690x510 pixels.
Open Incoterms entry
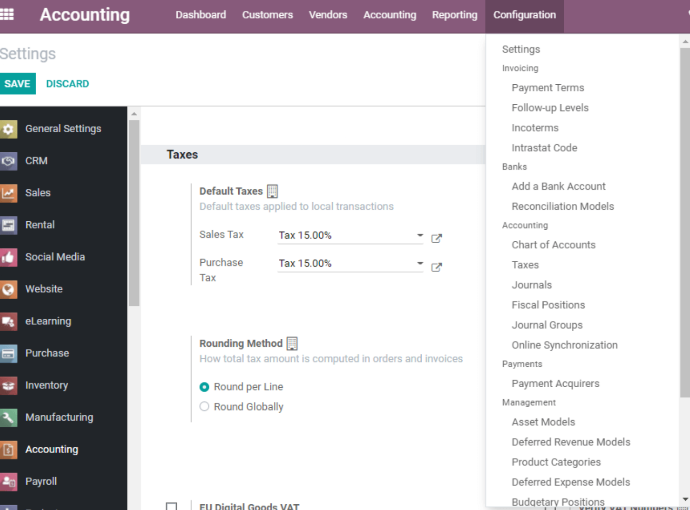pyautogui.click(x=535, y=128)
